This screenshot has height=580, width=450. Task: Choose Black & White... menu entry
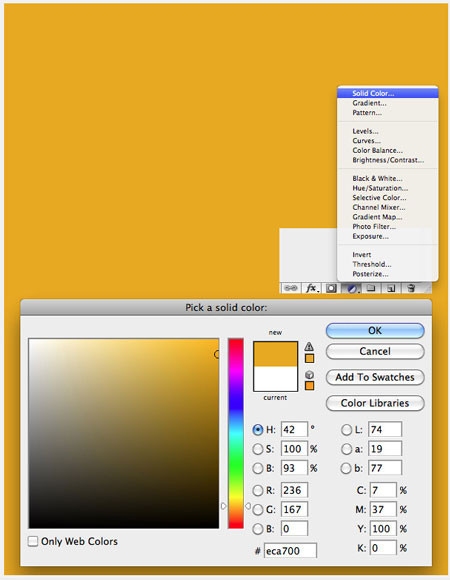coord(388,178)
